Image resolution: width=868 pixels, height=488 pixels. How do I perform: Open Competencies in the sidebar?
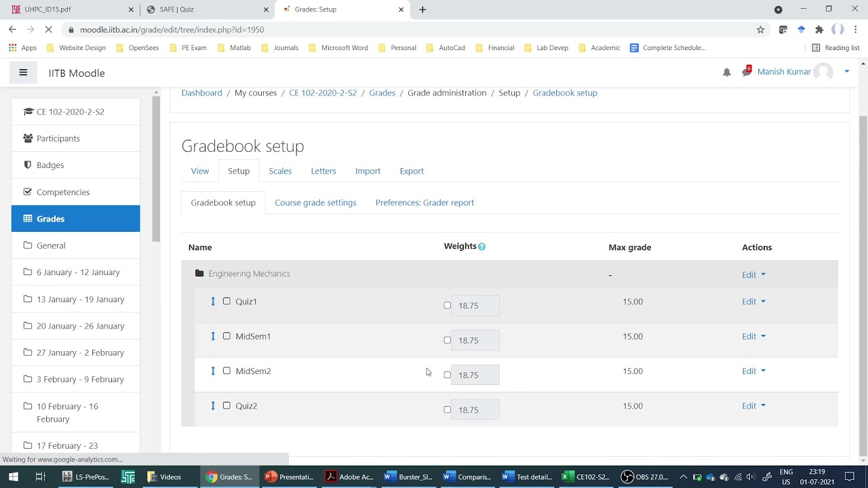point(75,192)
